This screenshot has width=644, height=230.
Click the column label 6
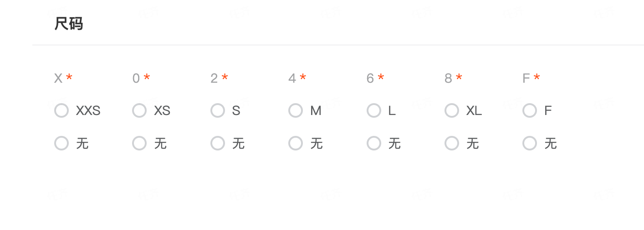[370, 78]
